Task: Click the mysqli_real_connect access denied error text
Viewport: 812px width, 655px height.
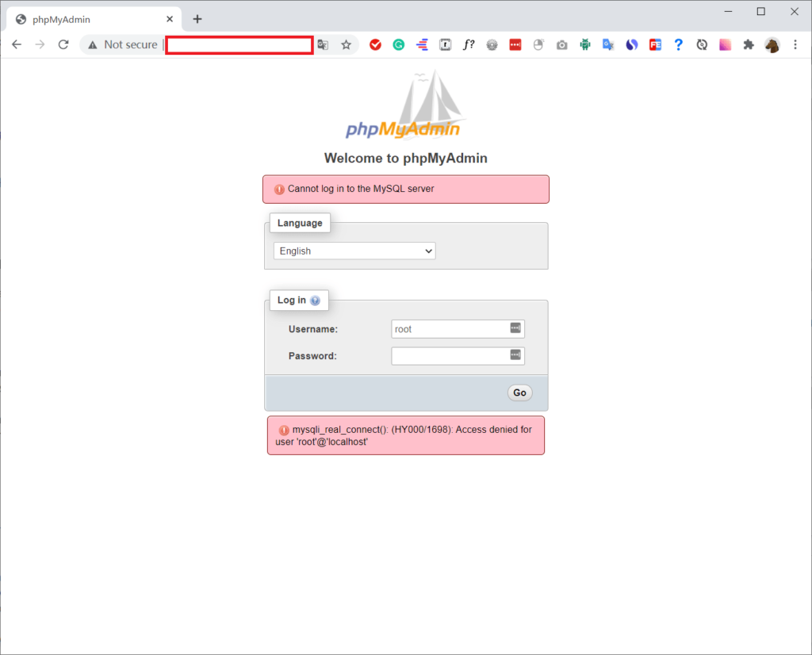Action: coord(404,435)
